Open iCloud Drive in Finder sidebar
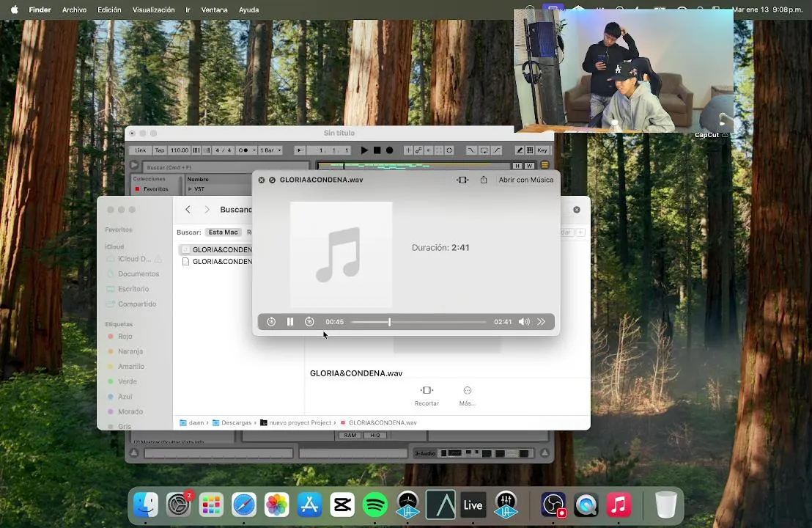 tap(134, 259)
